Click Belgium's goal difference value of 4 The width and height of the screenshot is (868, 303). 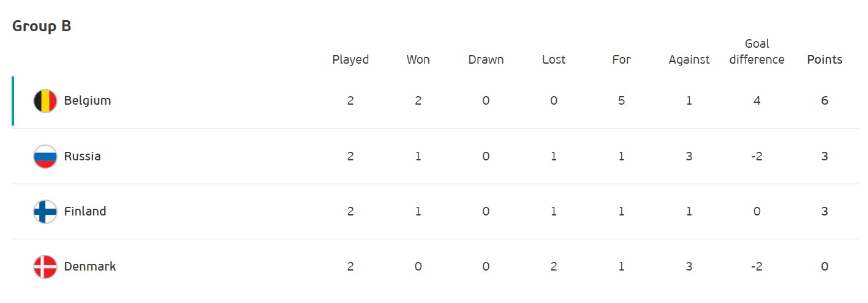coord(757,101)
